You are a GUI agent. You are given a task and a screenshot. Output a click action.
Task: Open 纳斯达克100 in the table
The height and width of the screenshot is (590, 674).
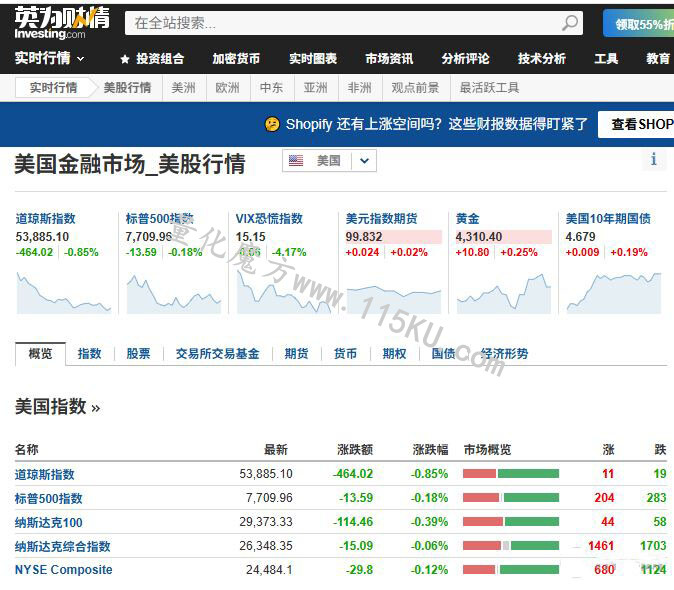point(49,523)
